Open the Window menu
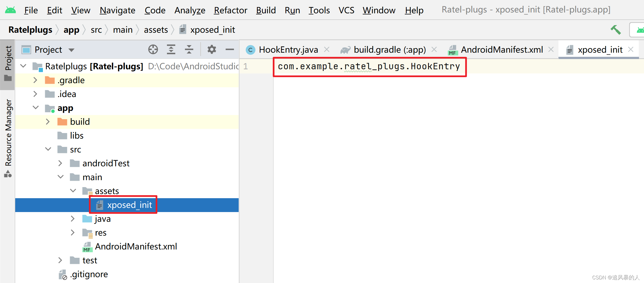The height and width of the screenshot is (283, 644). click(x=379, y=10)
